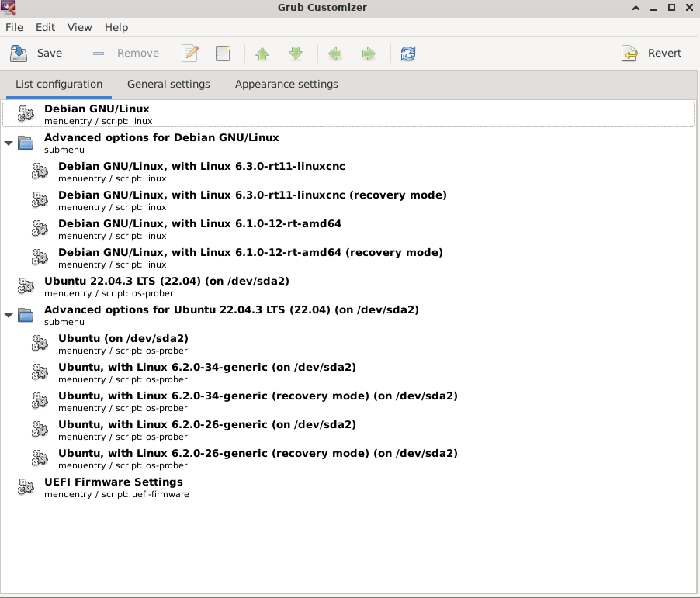The width and height of the screenshot is (700, 598).
Task: Switch to the General settings tab
Action: tap(168, 84)
